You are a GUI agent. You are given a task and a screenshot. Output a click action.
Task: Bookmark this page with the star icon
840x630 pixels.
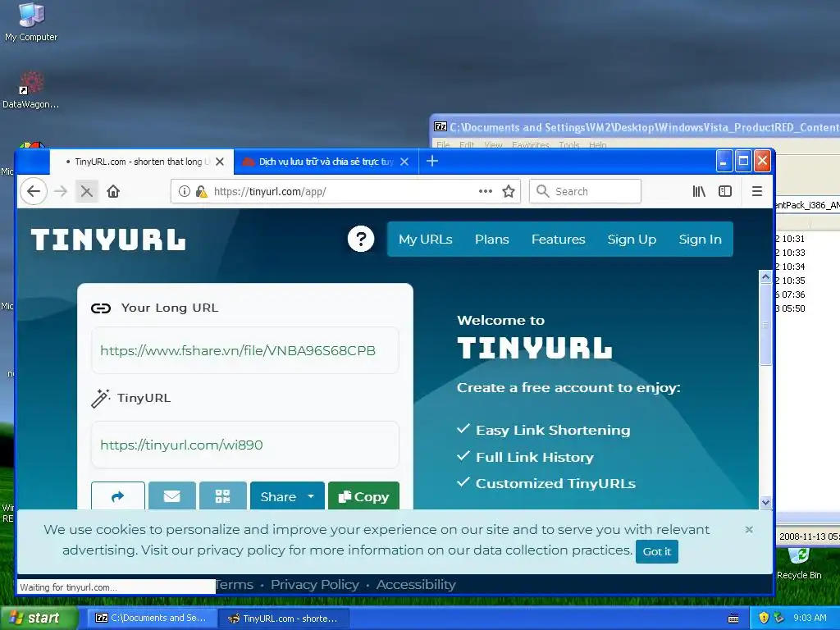point(509,191)
